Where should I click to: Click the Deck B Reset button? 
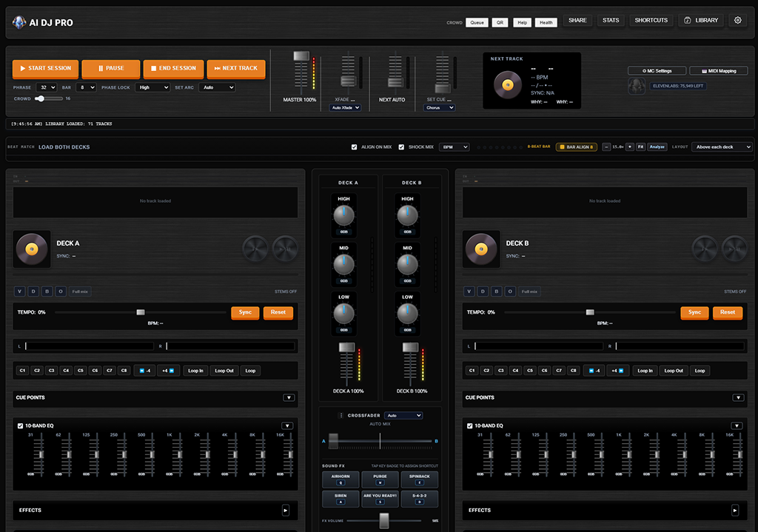pos(728,313)
